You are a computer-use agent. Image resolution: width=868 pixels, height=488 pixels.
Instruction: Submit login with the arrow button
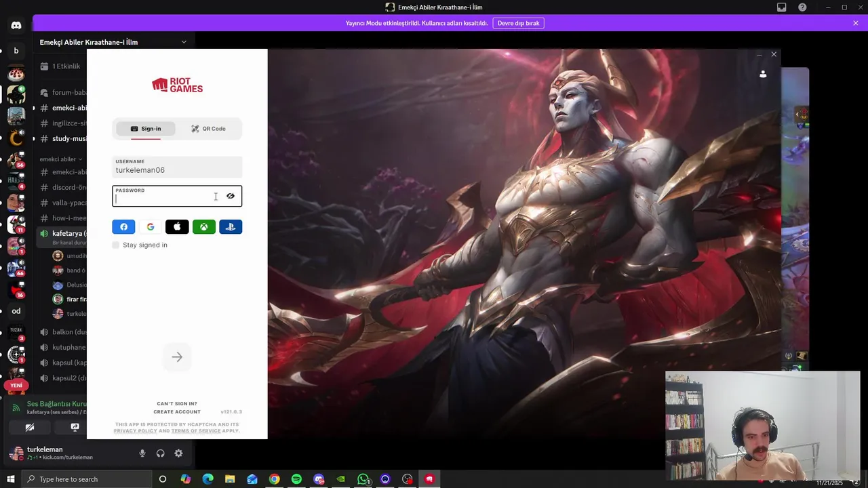click(177, 357)
